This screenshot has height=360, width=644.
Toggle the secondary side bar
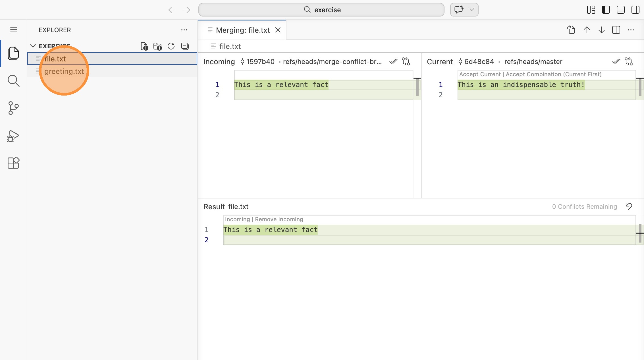click(x=635, y=10)
